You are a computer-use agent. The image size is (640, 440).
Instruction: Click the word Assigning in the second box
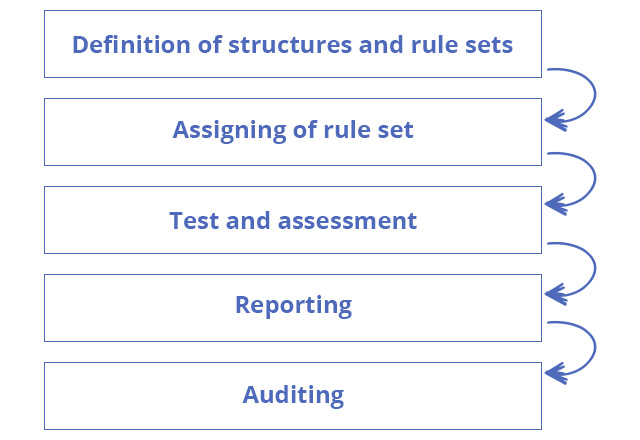tap(229, 131)
